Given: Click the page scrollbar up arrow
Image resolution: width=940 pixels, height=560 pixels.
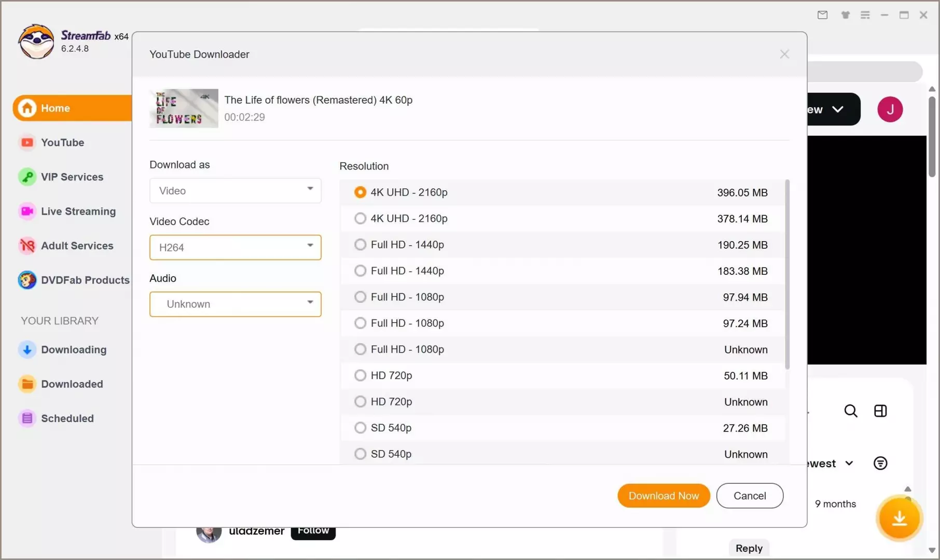Looking at the screenshot, I should pos(932,89).
